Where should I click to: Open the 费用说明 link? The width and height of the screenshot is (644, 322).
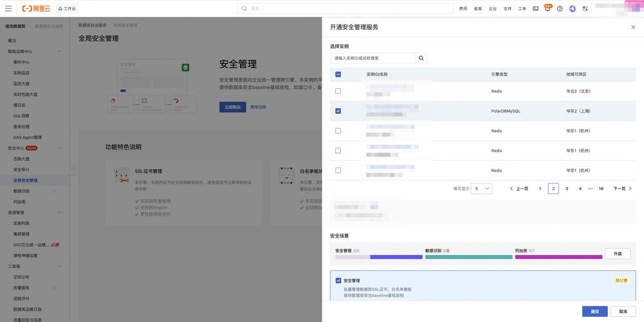(x=259, y=107)
